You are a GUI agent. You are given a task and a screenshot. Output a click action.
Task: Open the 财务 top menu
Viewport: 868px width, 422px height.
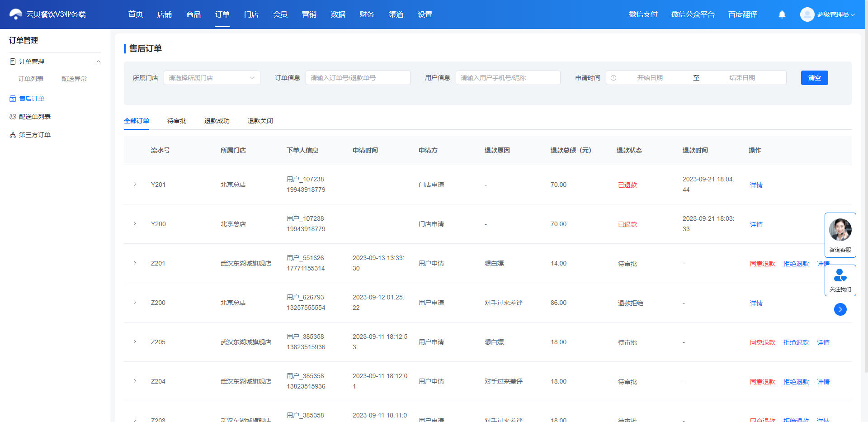point(367,14)
